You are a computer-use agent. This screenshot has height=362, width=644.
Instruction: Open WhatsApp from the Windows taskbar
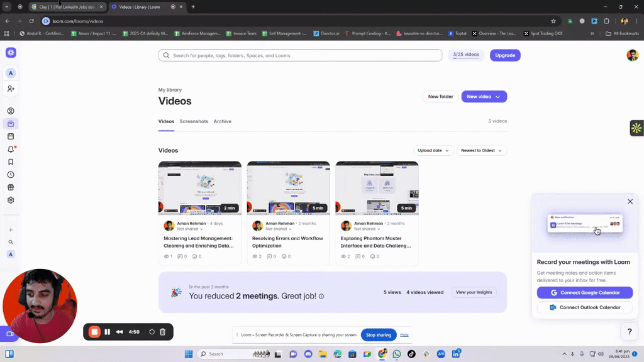(396, 354)
